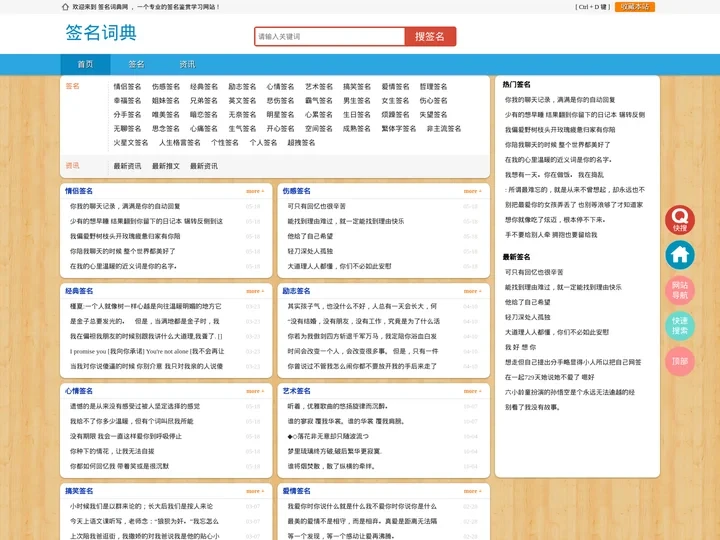Click the home icon beside the welcome text

click(x=65, y=7)
